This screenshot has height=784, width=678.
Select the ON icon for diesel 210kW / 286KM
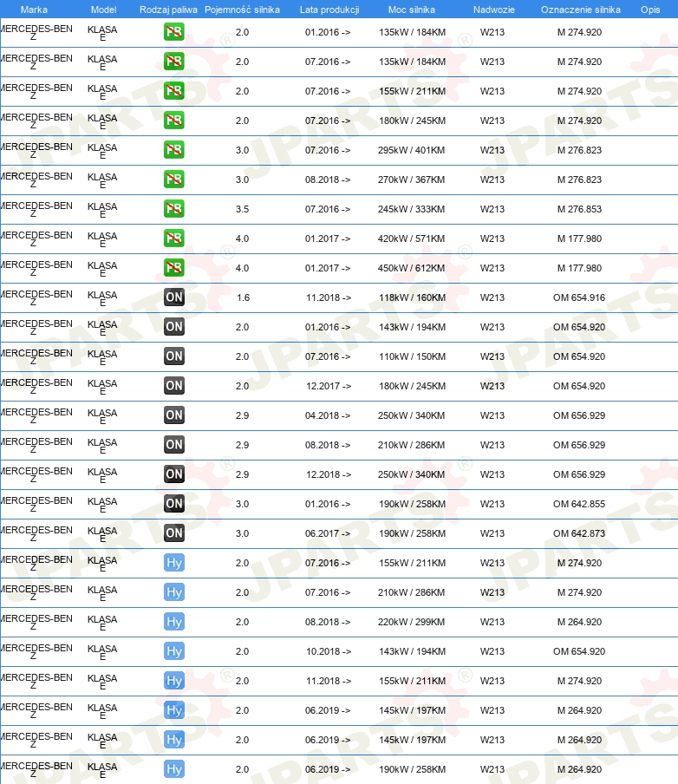[174, 445]
